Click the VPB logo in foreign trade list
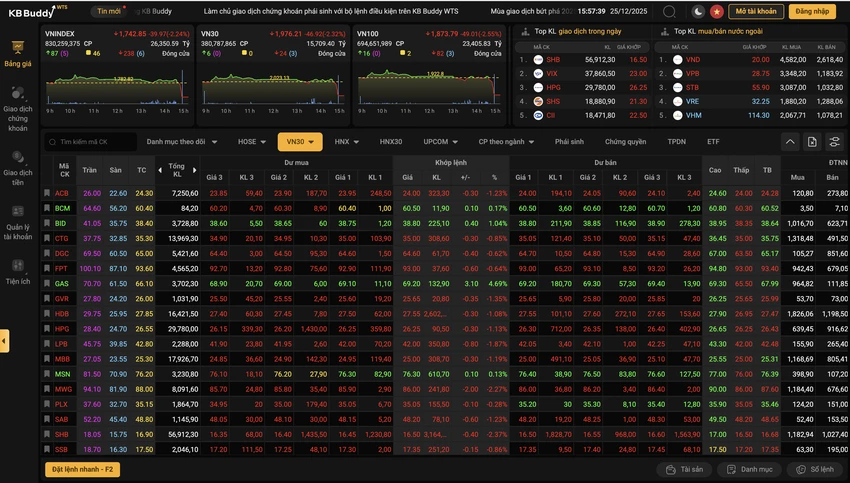The width and height of the screenshot is (850, 483). click(x=678, y=74)
